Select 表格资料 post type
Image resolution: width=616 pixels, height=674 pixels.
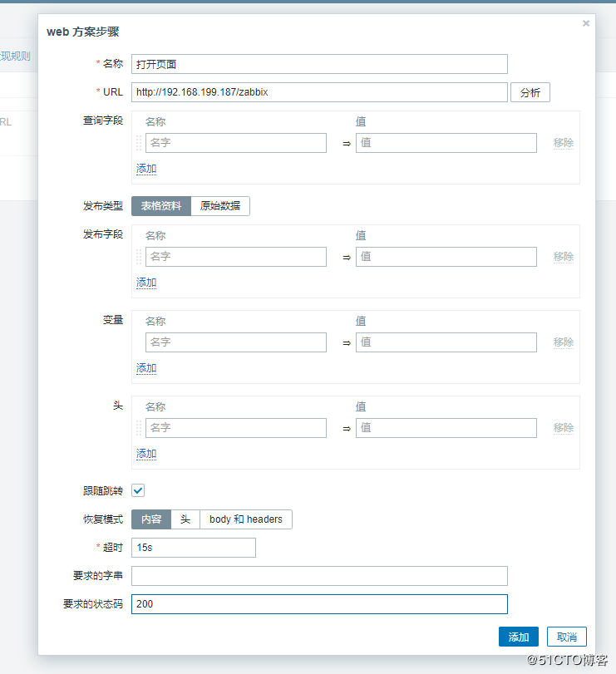pos(161,206)
